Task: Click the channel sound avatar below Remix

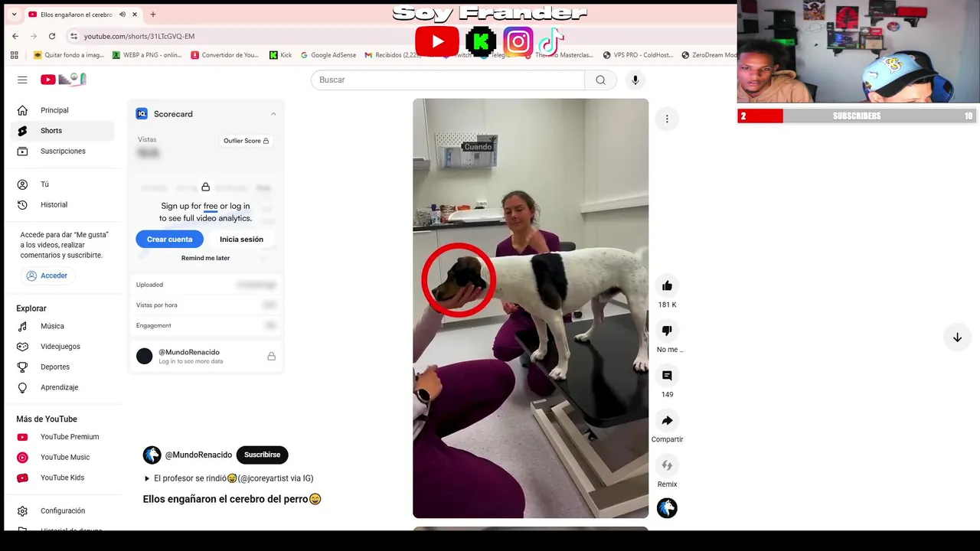Action: coord(667,508)
